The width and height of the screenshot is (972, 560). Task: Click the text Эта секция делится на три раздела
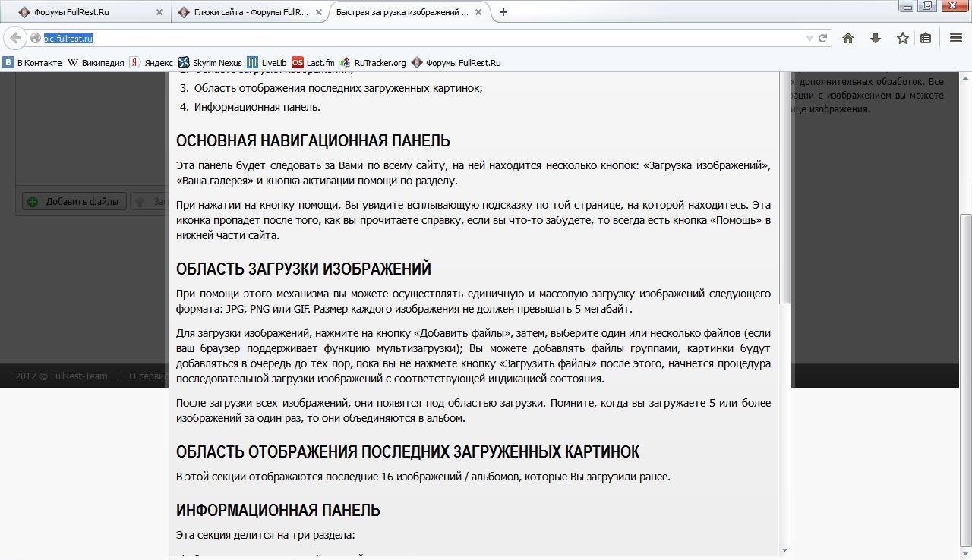pos(266,535)
